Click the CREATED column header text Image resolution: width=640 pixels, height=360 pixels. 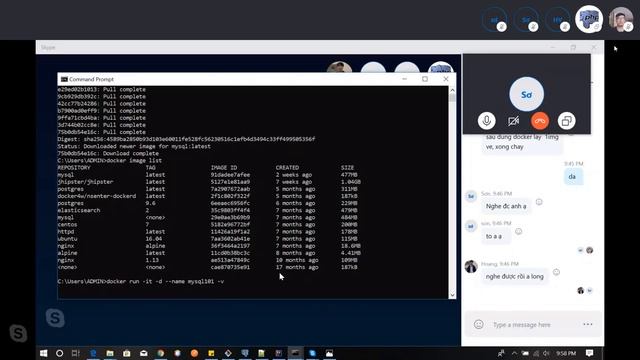click(x=287, y=168)
